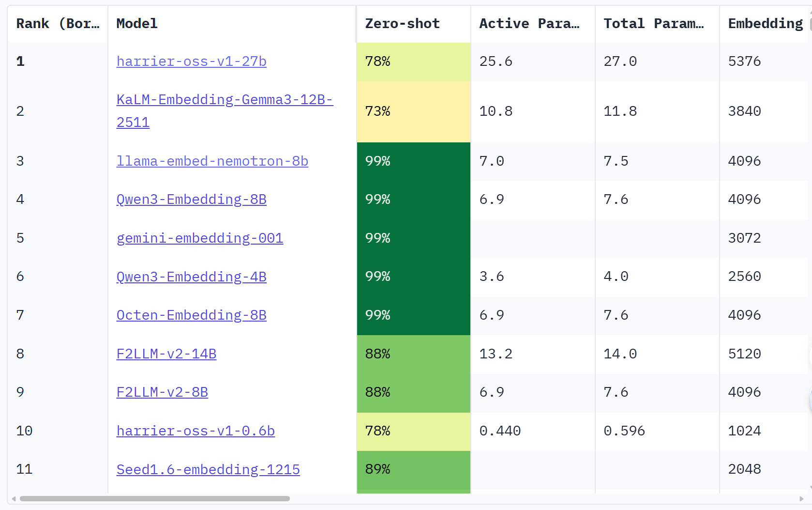Viewport: 812px width, 510px height.
Task: Select rank number 10 in the Rank column
Action: point(24,431)
